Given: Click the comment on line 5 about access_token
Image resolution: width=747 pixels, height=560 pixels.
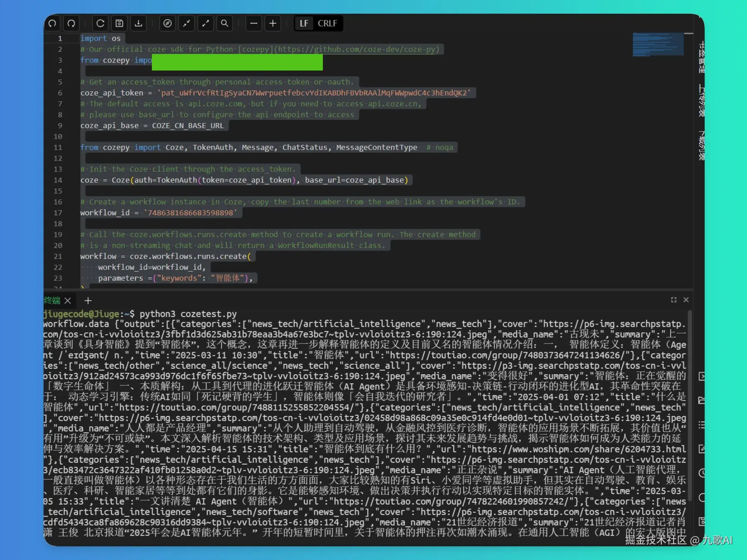Looking at the screenshot, I should click(217, 82).
